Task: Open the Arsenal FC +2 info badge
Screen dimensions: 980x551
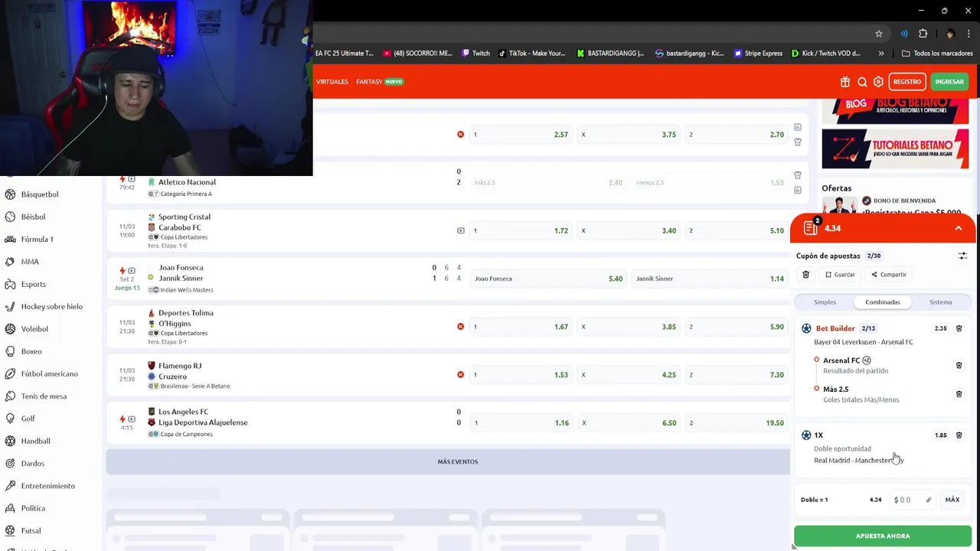Action: point(867,360)
